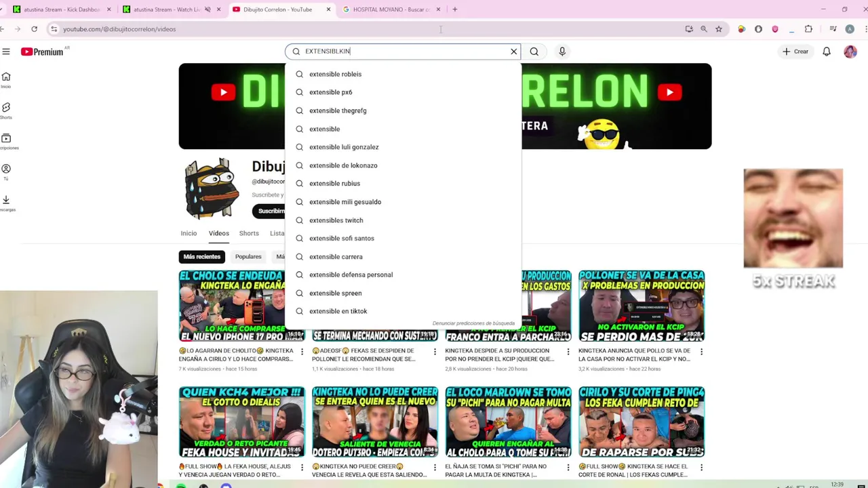Open the account avatar menu

tap(850, 52)
